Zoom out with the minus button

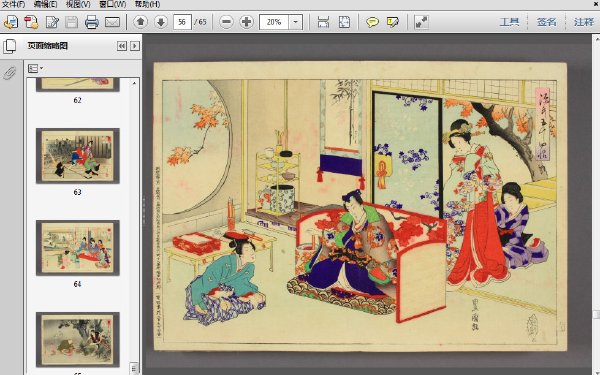coord(226,22)
